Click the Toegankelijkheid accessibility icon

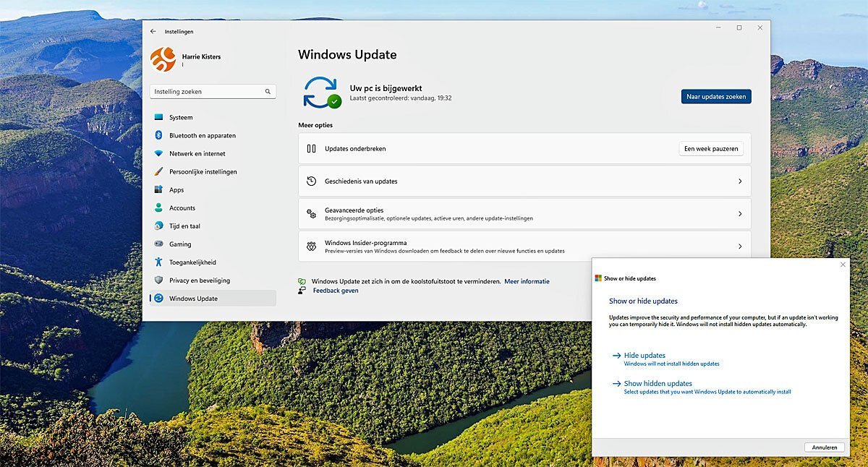158,262
